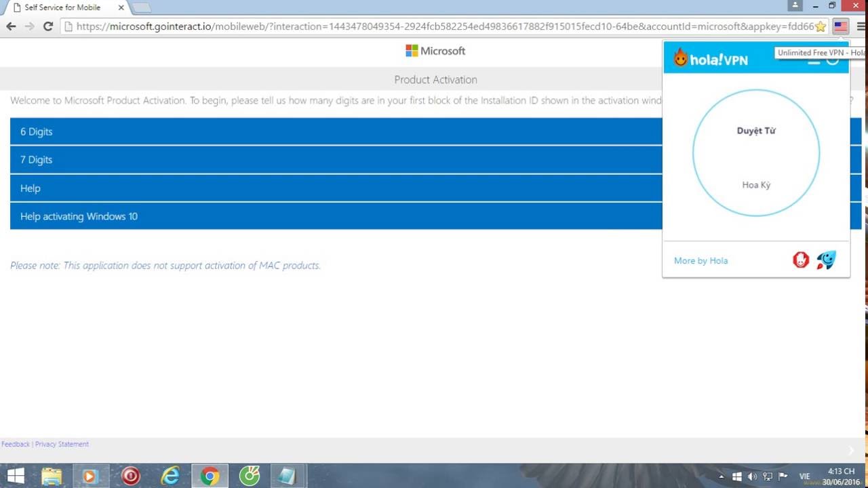The image size is (868, 488).
Task: Click the Chrome user profile icon
Action: pyautogui.click(x=795, y=5)
